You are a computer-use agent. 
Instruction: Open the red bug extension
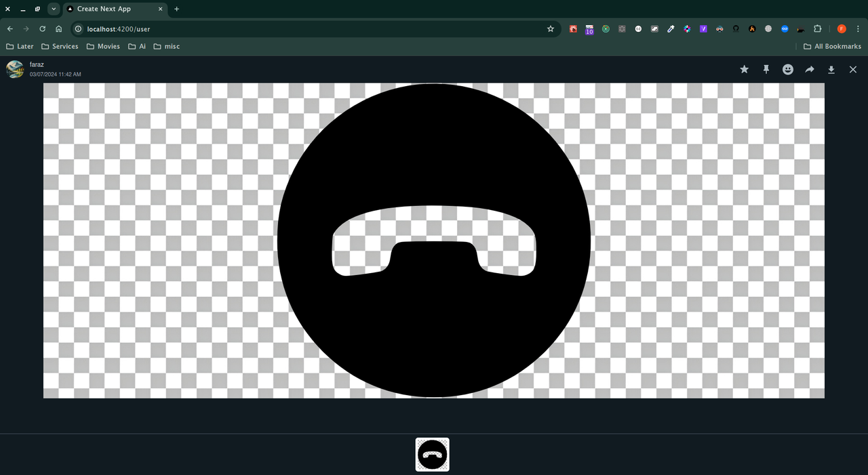(x=573, y=29)
